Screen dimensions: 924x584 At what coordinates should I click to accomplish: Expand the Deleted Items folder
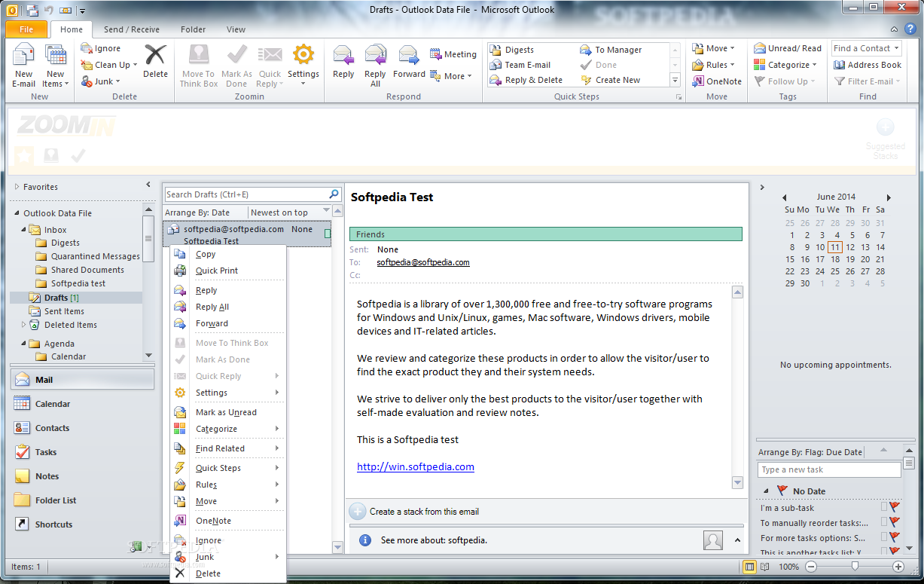[23, 325]
